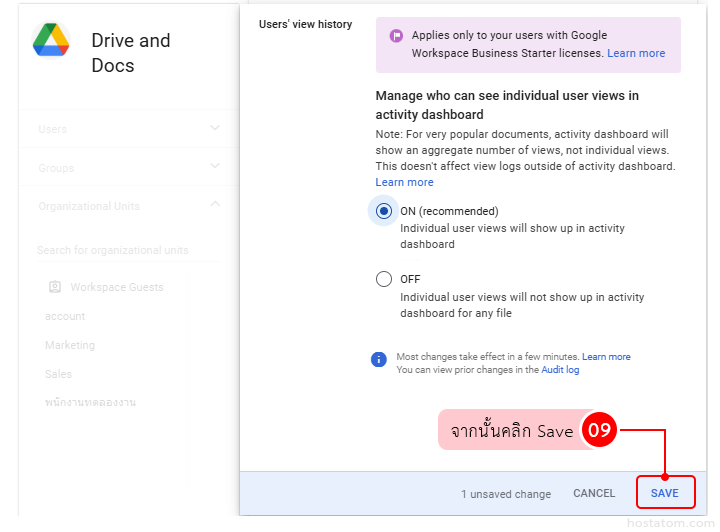Click the Workspace Guests badge icon

click(55, 287)
